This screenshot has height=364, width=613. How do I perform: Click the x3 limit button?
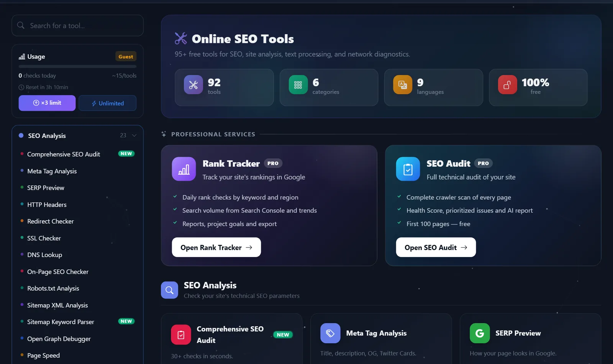47,103
